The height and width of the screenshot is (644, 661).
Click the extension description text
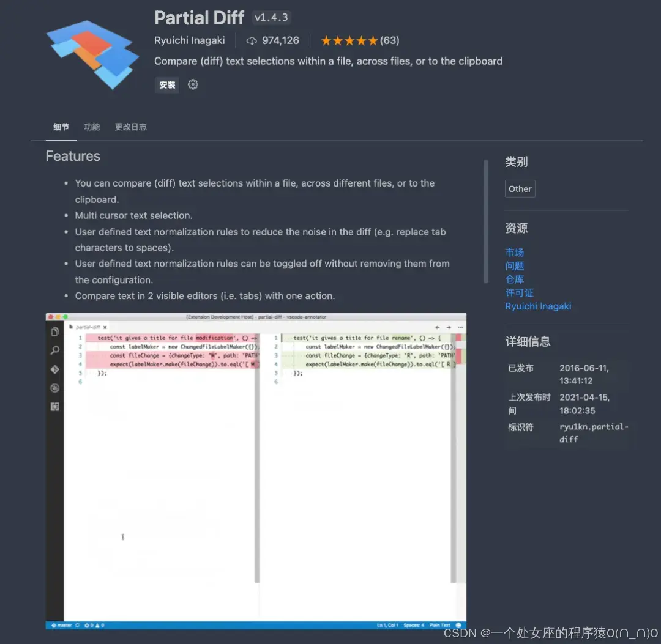pos(328,61)
